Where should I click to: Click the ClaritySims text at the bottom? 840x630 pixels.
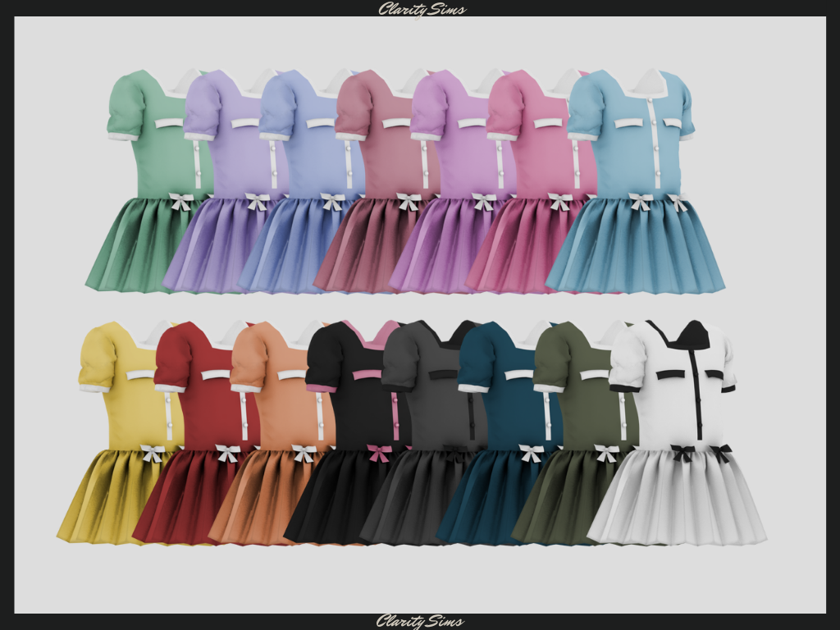420,621
